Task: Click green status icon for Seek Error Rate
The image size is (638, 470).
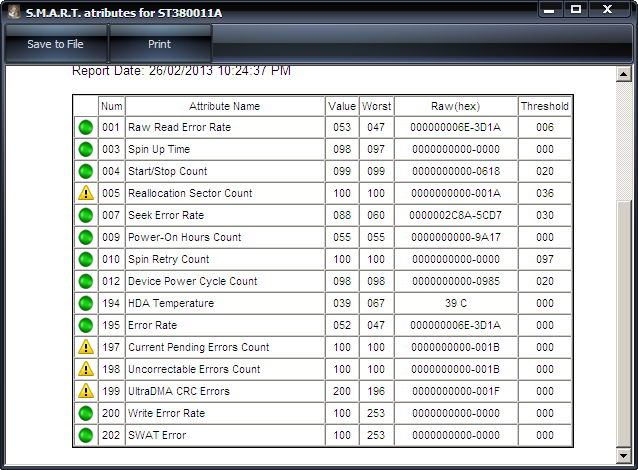Action: pos(86,215)
